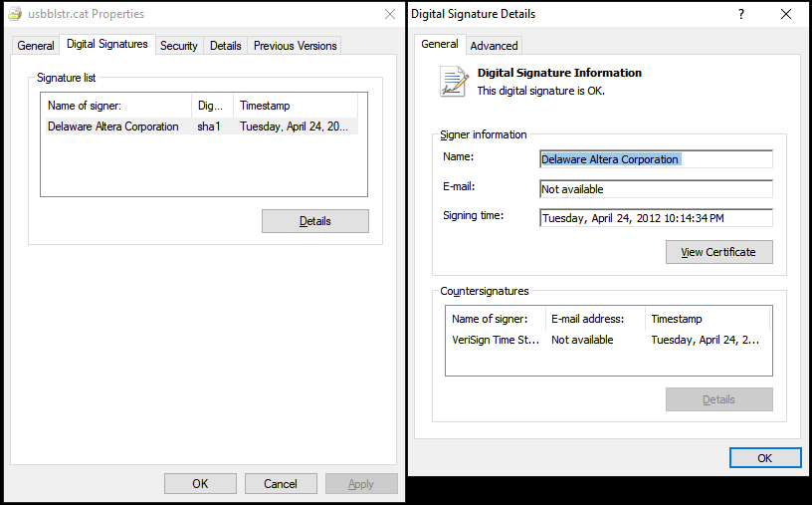Click the greyed-out Apply button

361,484
